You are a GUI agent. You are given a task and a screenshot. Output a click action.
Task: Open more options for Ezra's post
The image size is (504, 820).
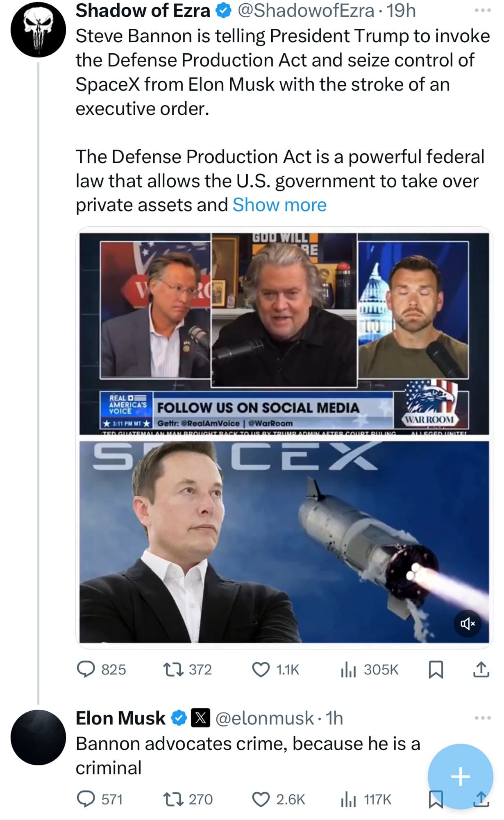click(483, 11)
